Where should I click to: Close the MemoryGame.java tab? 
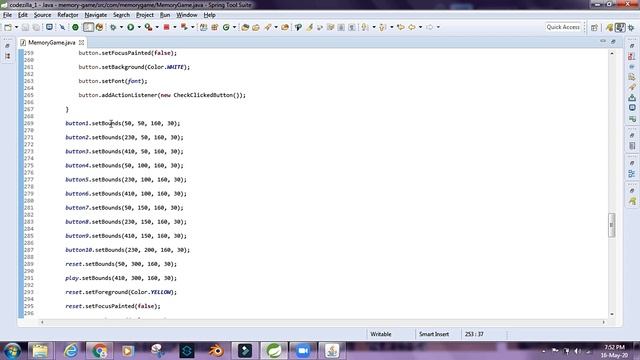pyautogui.click(x=82, y=42)
